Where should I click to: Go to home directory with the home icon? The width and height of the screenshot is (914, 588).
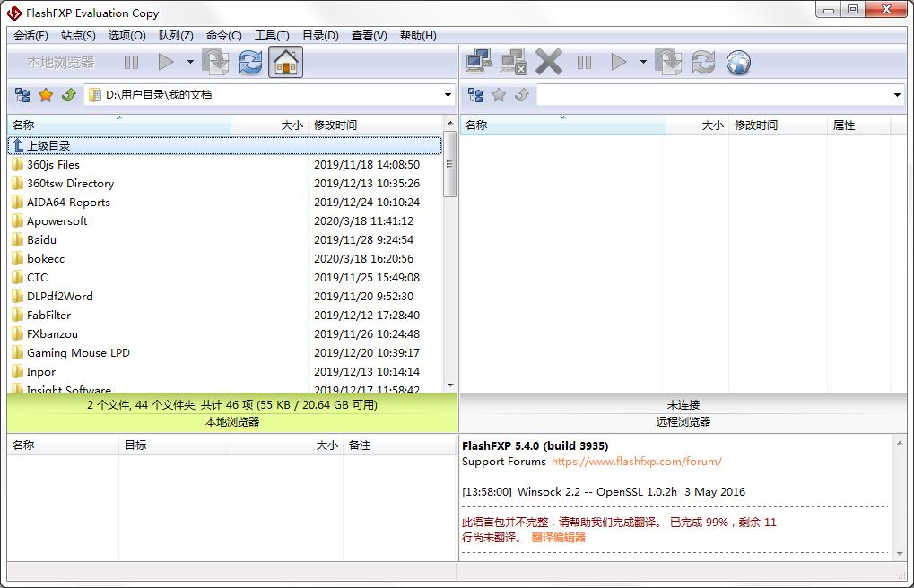[x=284, y=62]
